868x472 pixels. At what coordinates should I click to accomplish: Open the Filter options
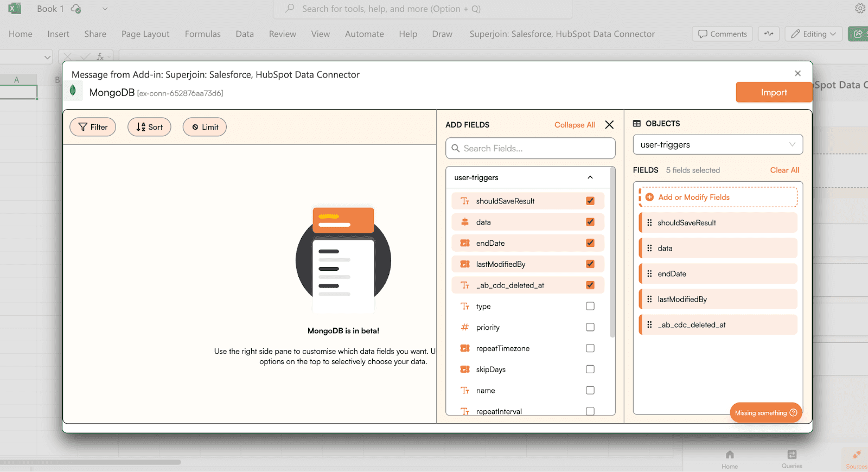(93, 127)
